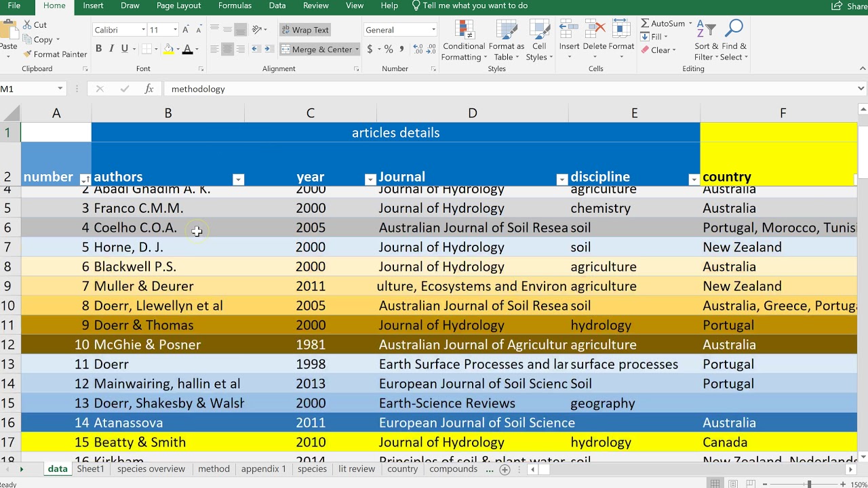The height and width of the screenshot is (488, 868).
Task: Open Cell Styles gallery
Action: 539,41
